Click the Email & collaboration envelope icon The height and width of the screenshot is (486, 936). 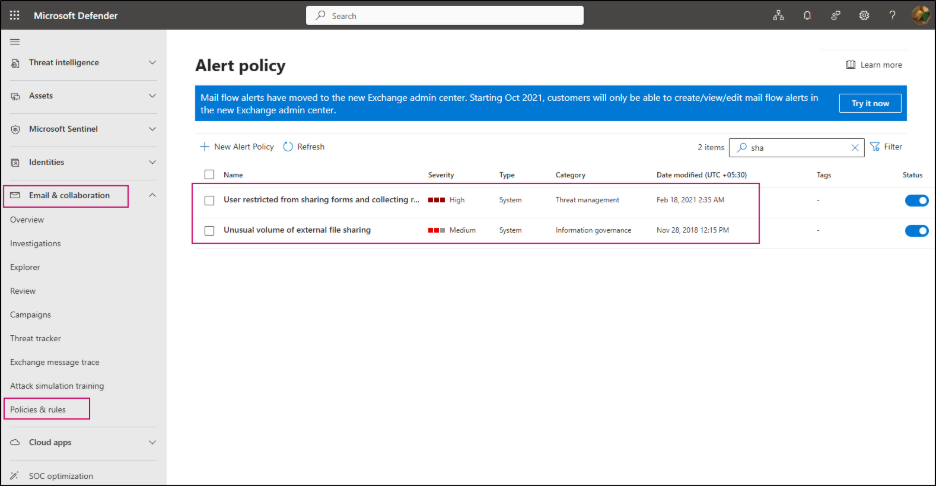click(x=16, y=195)
